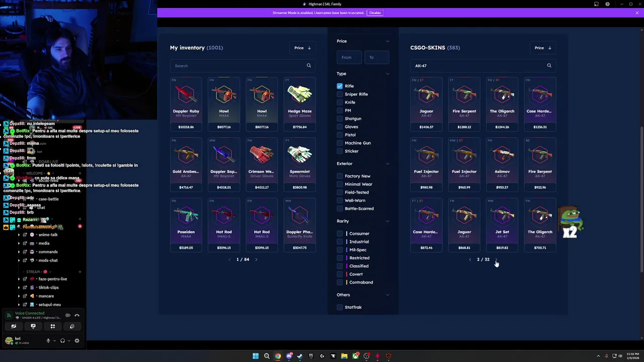Open Google Chrome from the taskbar
The image size is (644, 362).
(x=278, y=356)
